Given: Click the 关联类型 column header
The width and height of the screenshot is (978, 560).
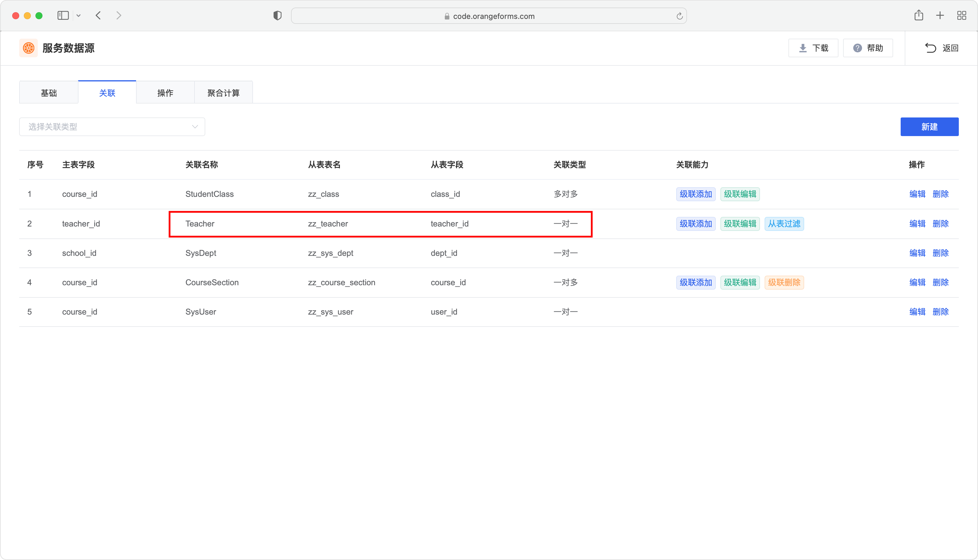Looking at the screenshot, I should 570,165.
